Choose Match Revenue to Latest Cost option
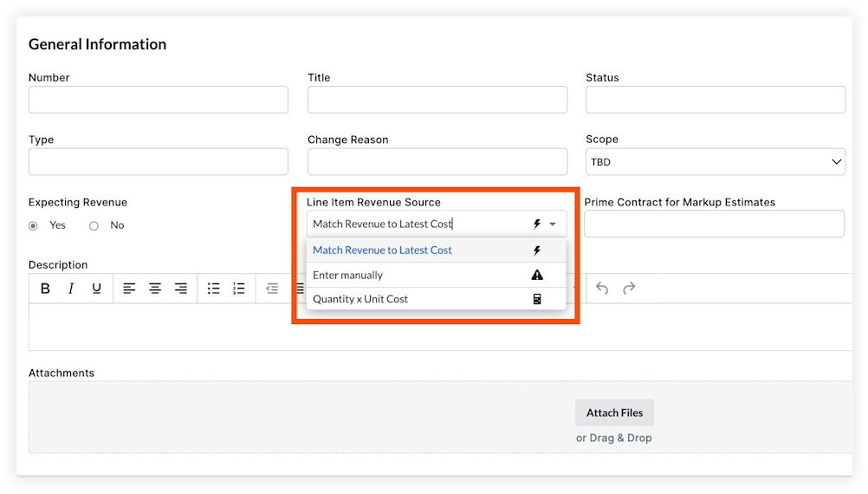This screenshot has height=494, width=868. (437, 250)
